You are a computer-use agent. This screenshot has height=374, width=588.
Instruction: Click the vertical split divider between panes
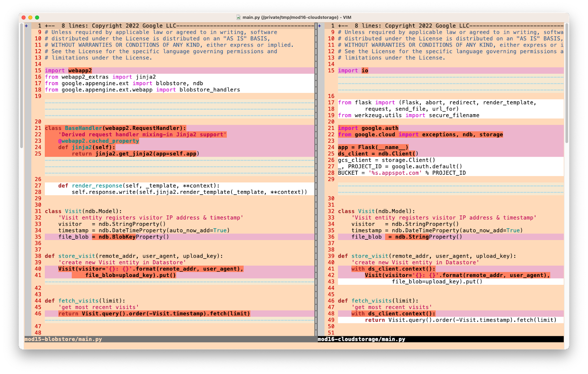tap(316, 180)
